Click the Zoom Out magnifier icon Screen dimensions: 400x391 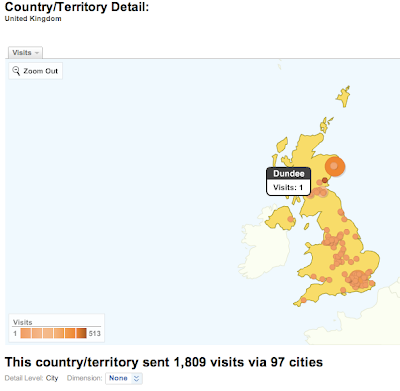tap(16, 71)
